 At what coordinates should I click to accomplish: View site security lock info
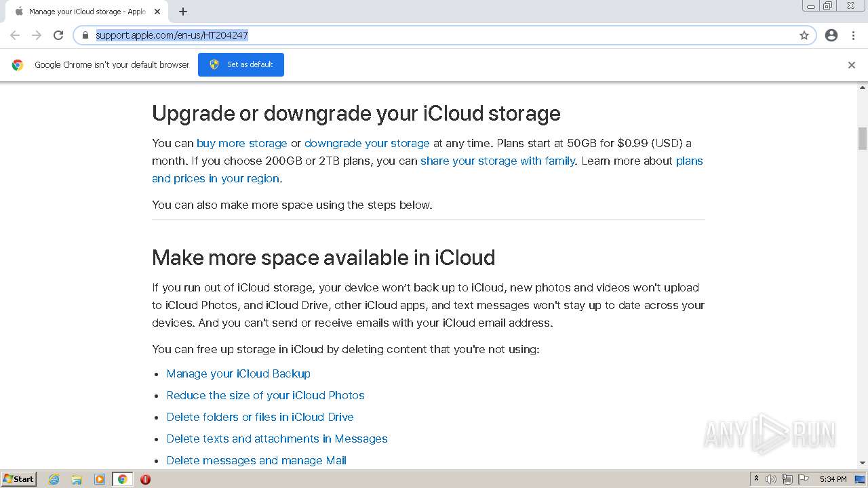(x=85, y=35)
